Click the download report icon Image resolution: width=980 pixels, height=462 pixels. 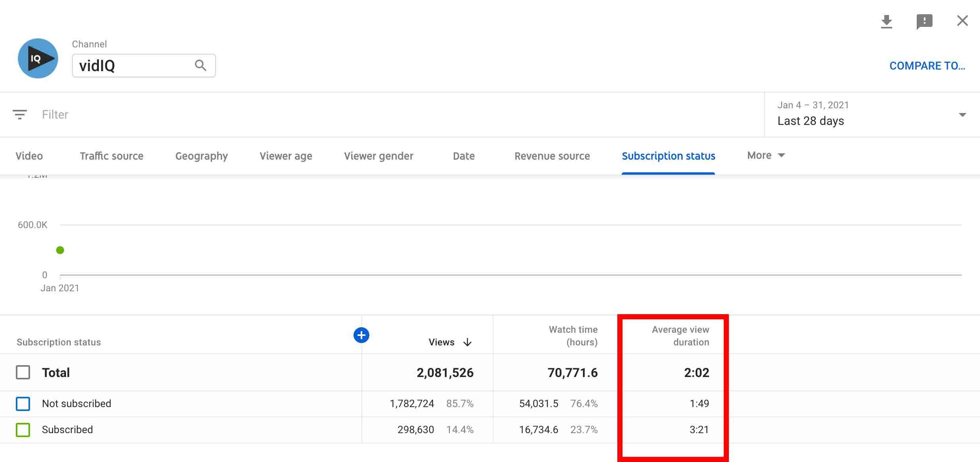[x=886, y=21]
